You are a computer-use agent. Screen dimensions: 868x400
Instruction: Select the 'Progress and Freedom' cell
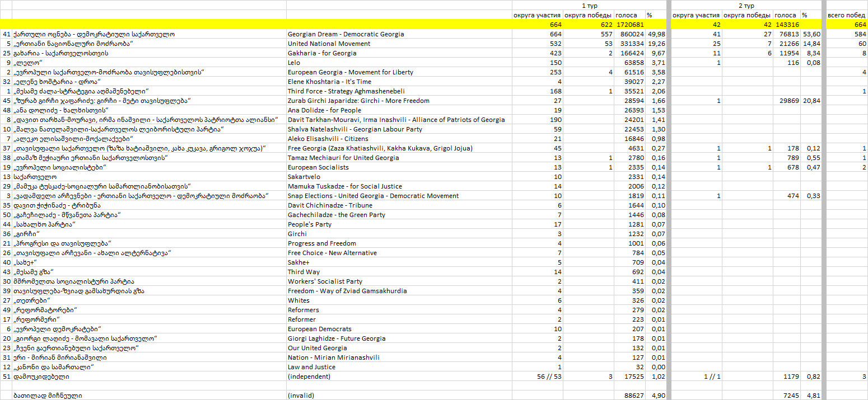tap(399, 243)
